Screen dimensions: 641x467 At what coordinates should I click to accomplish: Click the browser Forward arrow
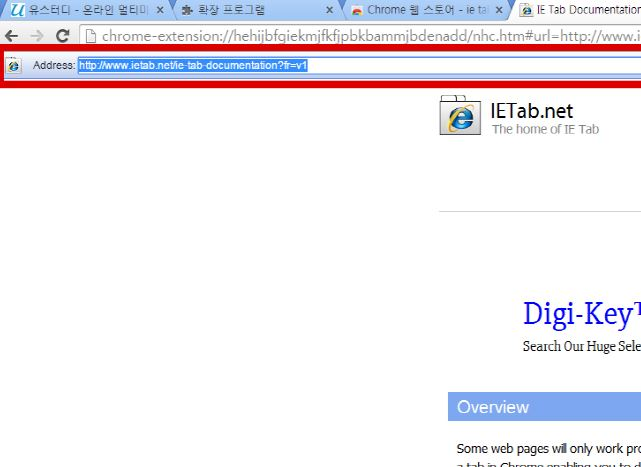(37, 36)
